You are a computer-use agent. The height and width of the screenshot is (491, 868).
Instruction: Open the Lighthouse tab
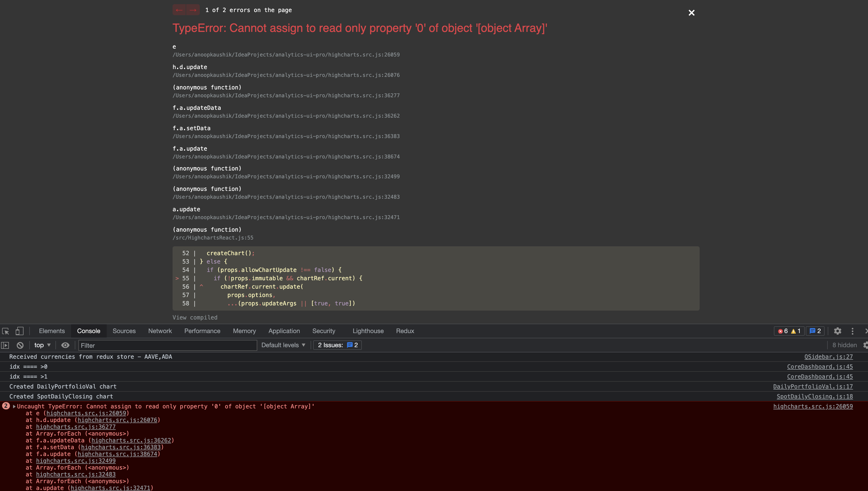coord(368,331)
